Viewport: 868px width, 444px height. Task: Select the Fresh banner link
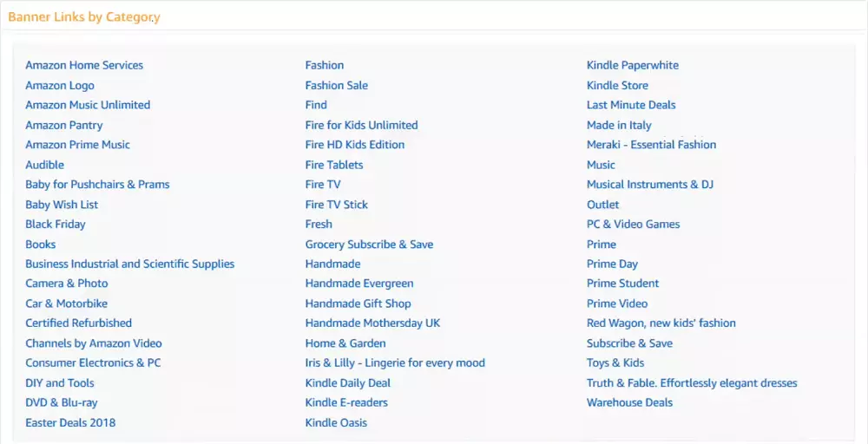pos(319,224)
